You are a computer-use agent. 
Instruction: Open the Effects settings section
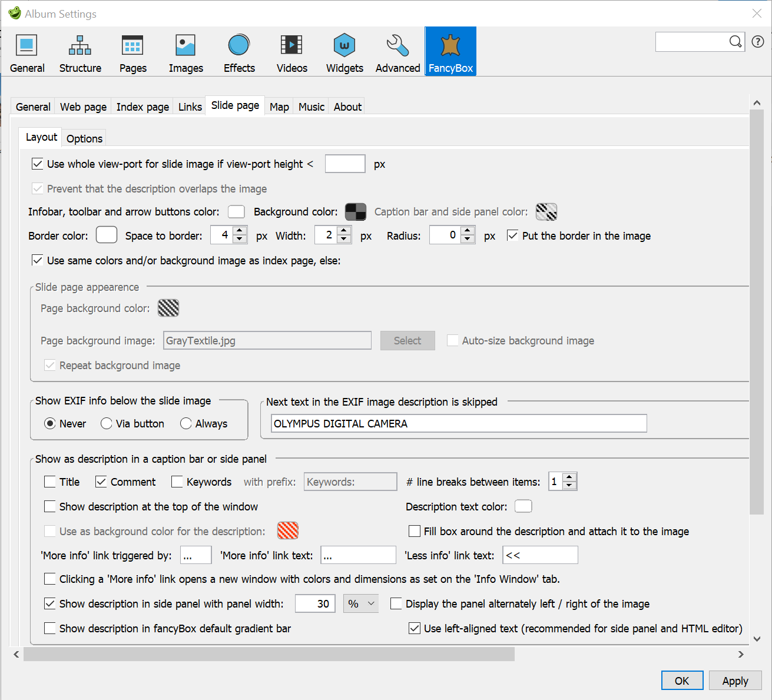click(x=239, y=52)
